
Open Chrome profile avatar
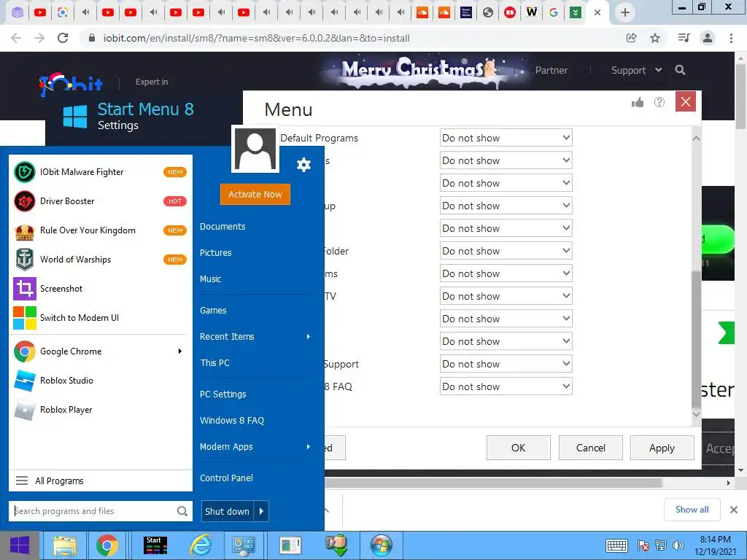click(708, 38)
